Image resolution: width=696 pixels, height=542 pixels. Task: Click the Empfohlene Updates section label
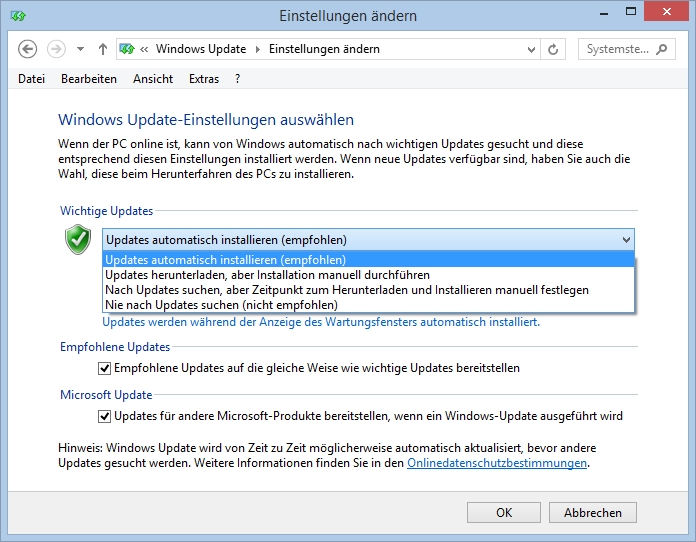115,347
